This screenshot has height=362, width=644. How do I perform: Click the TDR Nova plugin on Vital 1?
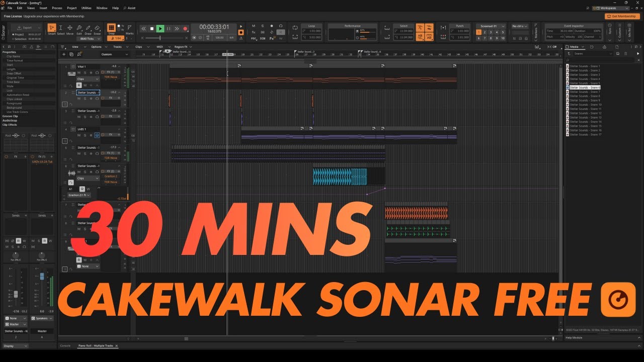pyautogui.click(x=110, y=77)
